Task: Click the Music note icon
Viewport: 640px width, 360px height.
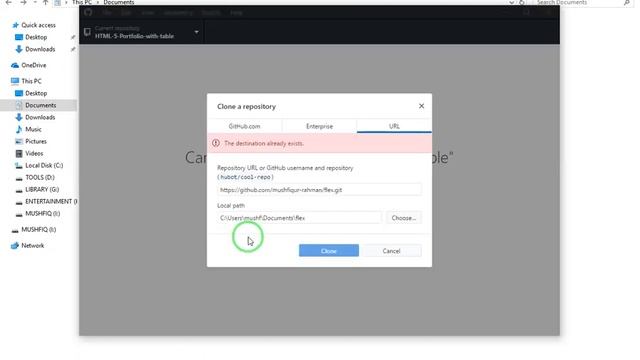Action: pos(19,129)
